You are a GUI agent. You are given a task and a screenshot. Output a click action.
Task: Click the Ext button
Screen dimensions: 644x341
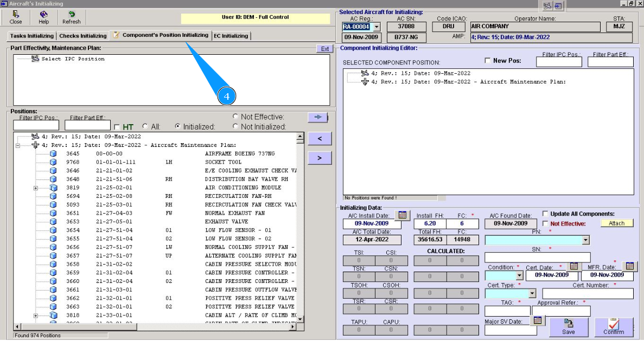click(x=324, y=49)
